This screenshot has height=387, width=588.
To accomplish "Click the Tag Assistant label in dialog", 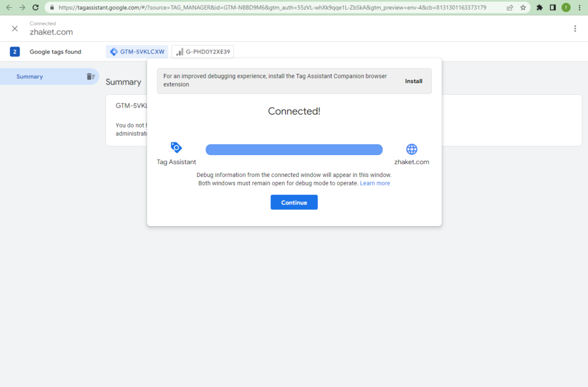I will click(176, 162).
